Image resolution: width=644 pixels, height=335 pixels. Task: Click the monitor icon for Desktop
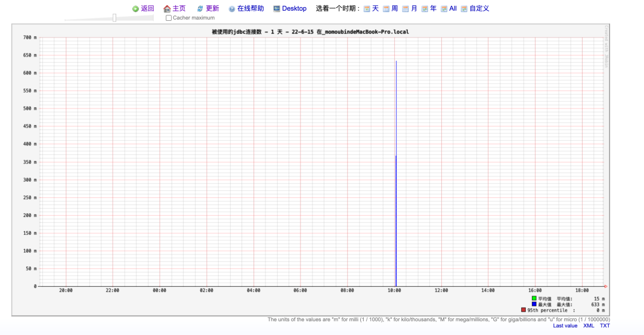pos(277,8)
